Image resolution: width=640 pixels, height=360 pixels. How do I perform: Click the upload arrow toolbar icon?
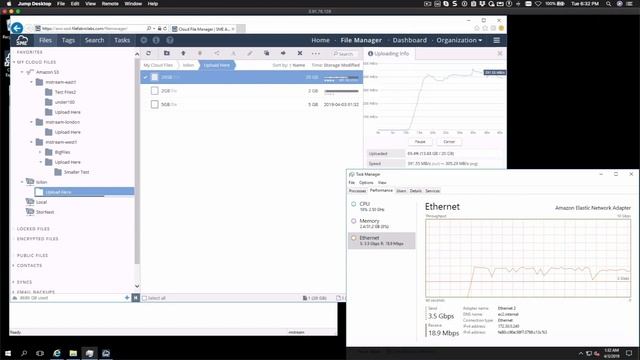click(x=183, y=53)
